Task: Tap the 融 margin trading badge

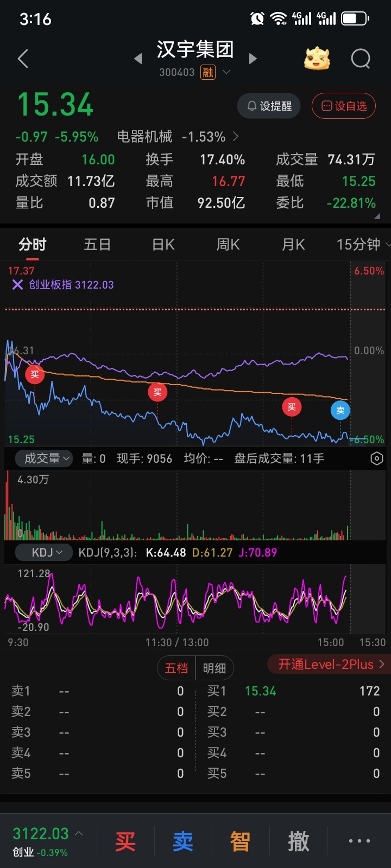Action: [x=208, y=72]
